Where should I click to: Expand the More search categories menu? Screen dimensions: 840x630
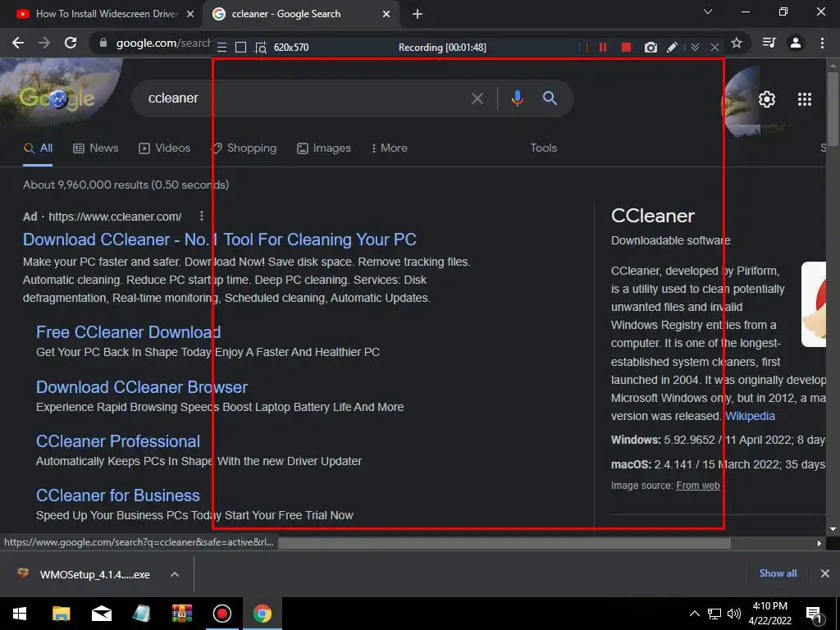pyautogui.click(x=389, y=148)
